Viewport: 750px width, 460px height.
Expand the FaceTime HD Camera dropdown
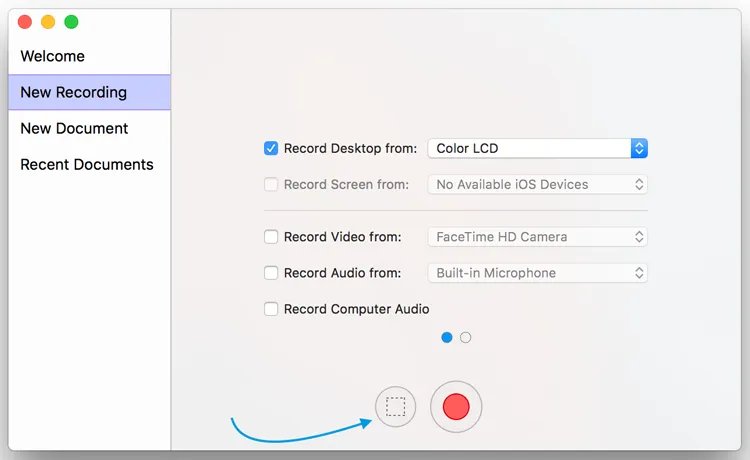click(x=537, y=237)
